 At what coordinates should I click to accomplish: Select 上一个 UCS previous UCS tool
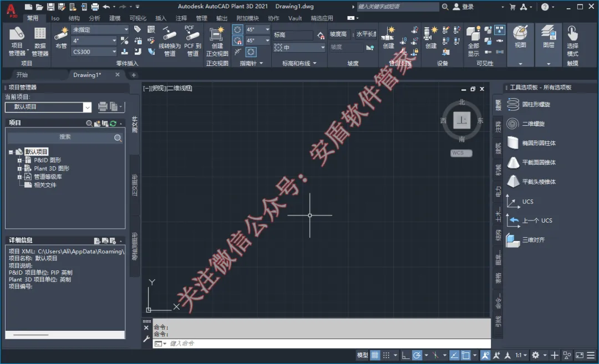[530, 221]
